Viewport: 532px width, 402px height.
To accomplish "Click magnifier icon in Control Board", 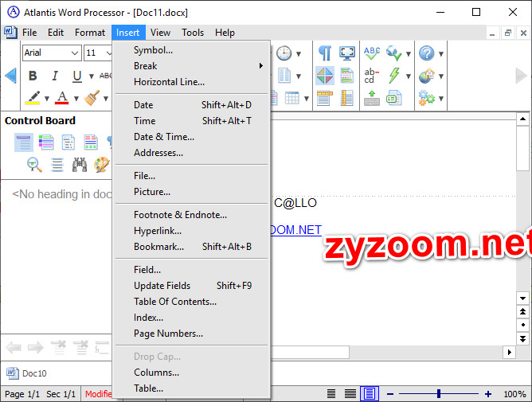I will (34, 165).
